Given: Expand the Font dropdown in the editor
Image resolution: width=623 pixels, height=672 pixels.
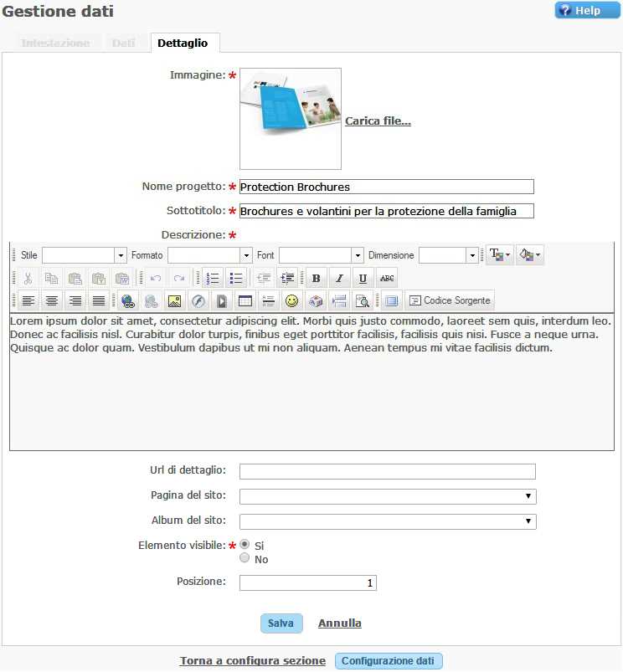Looking at the screenshot, I should pos(321,255).
